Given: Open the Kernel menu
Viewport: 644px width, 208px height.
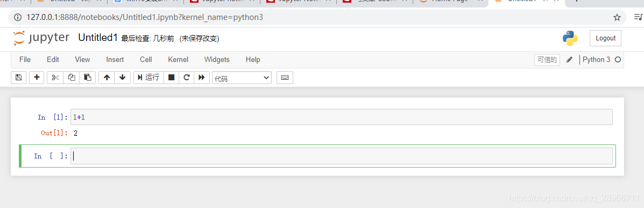Looking at the screenshot, I should coord(178,60).
